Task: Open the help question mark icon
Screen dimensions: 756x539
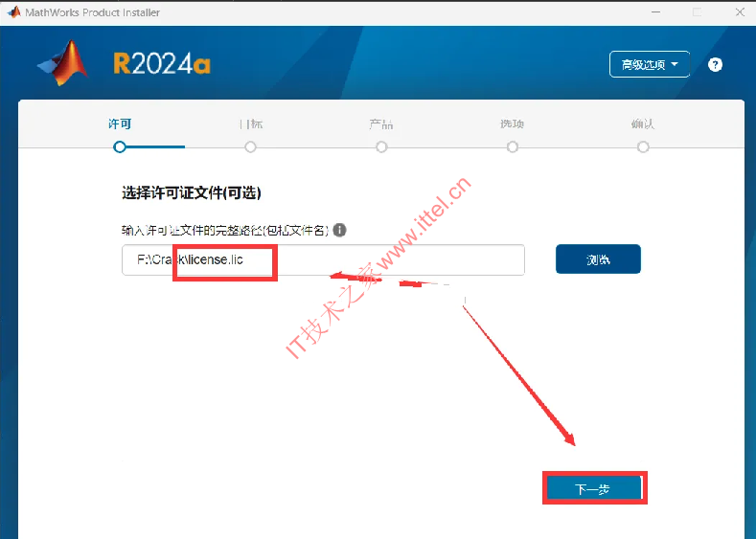Action: tap(715, 64)
